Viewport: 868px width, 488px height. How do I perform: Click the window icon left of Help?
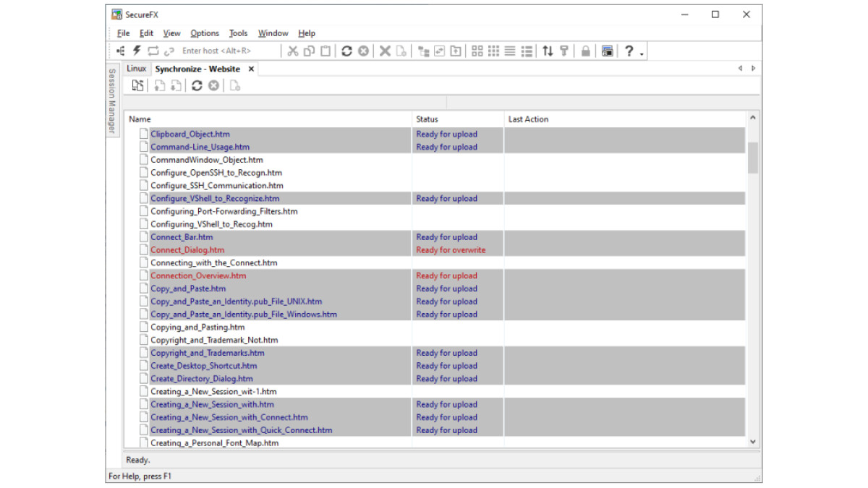click(x=608, y=51)
